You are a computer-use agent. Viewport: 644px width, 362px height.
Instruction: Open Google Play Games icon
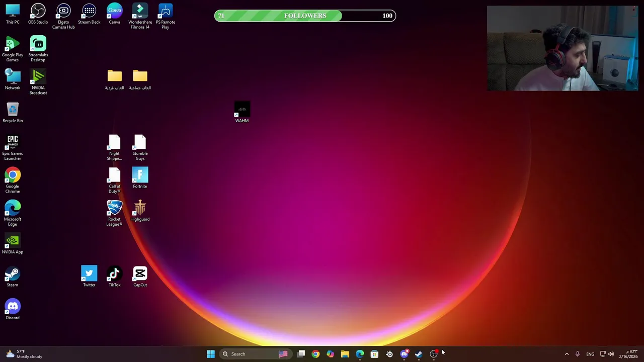13,49
